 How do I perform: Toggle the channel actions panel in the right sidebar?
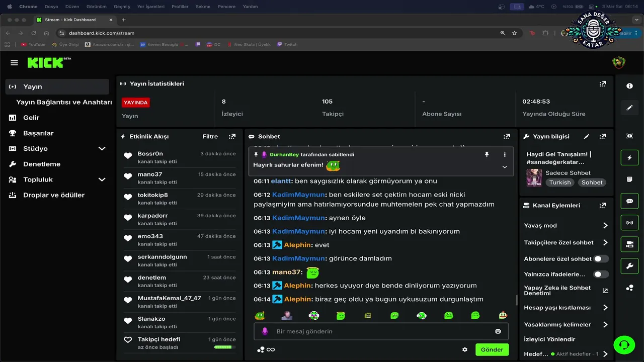629,244
